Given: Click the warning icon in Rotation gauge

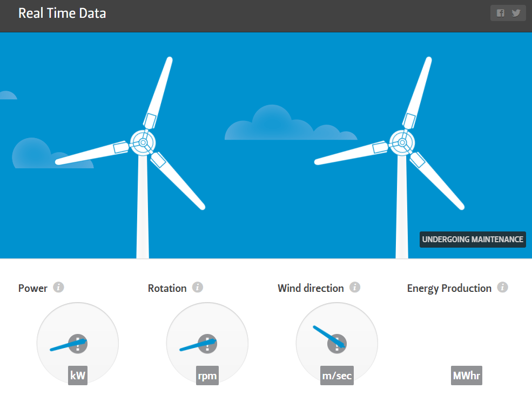Looking at the screenshot, I should pyautogui.click(x=207, y=343).
